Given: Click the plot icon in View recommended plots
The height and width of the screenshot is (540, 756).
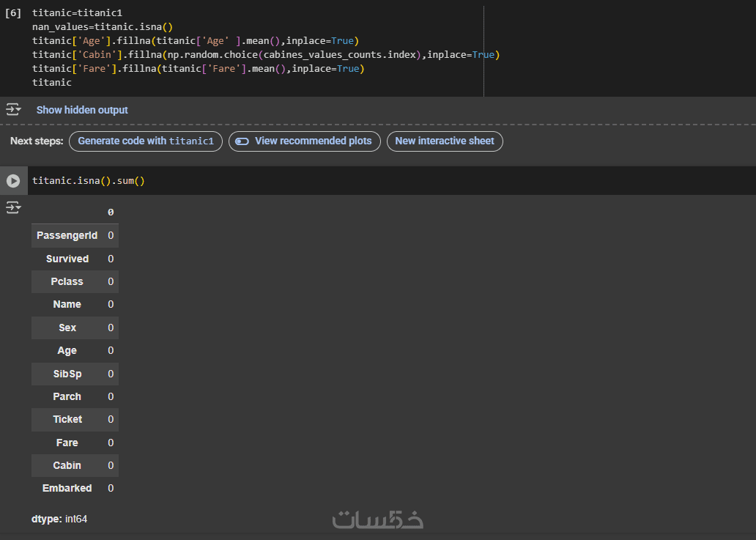Looking at the screenshot, I should tap(242, 141).
